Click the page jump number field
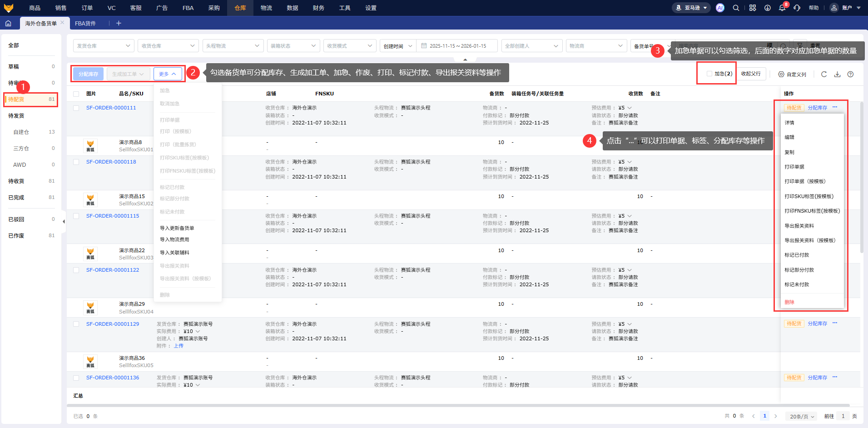Viewport: 868px width, 428px height. click(843, 416)
